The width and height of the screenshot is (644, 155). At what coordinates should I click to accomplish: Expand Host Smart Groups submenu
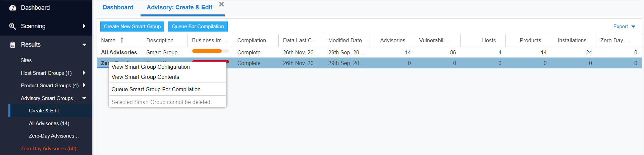(84, 73)
